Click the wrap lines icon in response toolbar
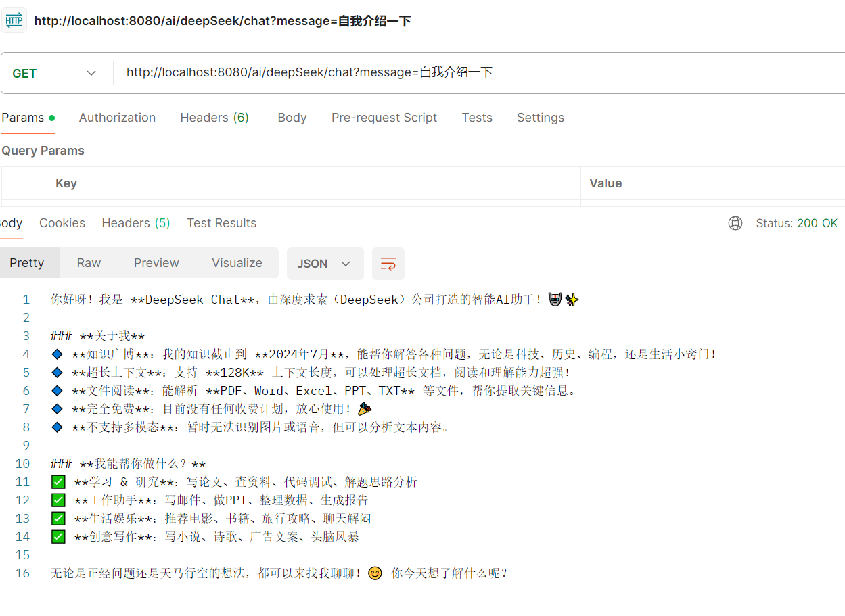The width and height of the screenshot is (845, 616). (388, 264)
